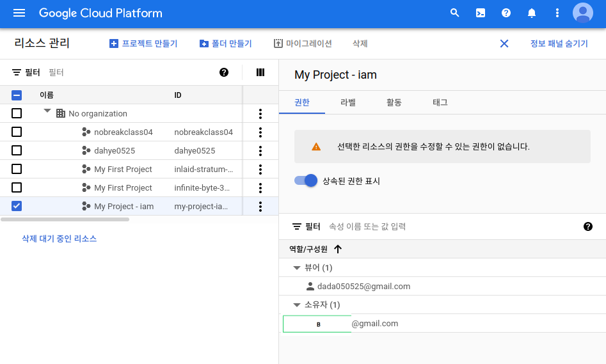Open resource filter help icon

pos(224,72)
